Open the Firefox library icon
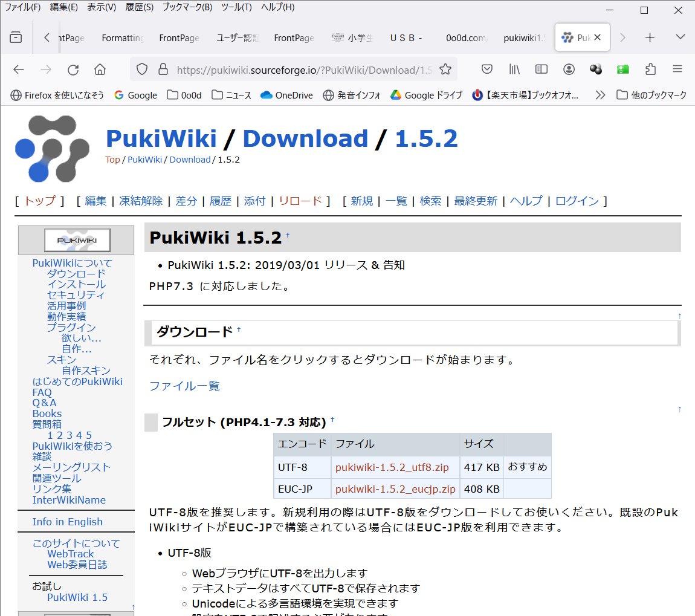 (x=514, y=70)
